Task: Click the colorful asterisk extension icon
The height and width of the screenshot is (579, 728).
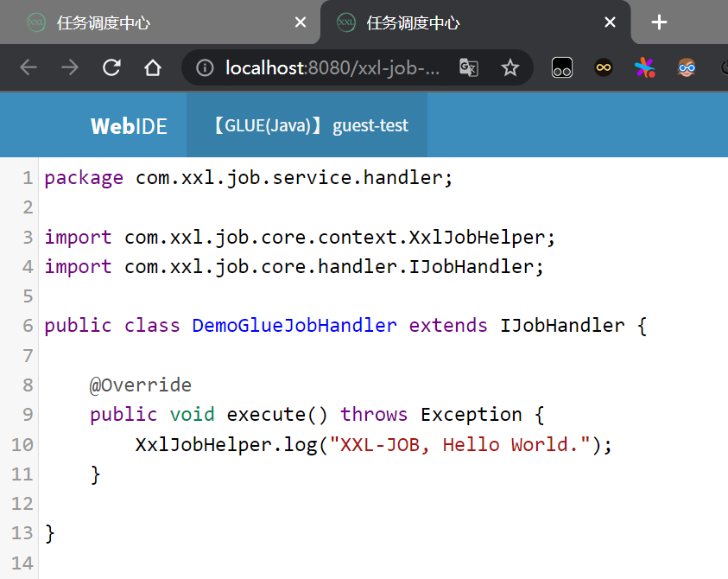Action: [x=644, y=67]
